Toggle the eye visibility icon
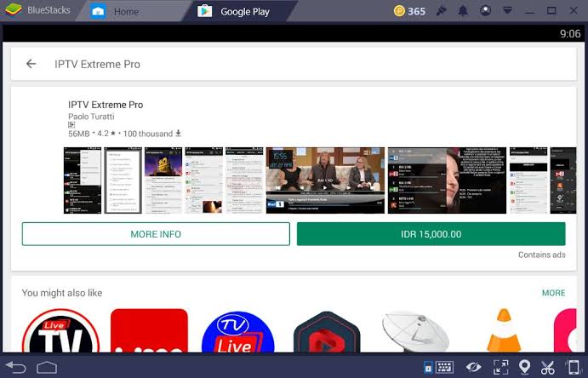This screenshot has height=378, width=588. [x=473, y=367]
